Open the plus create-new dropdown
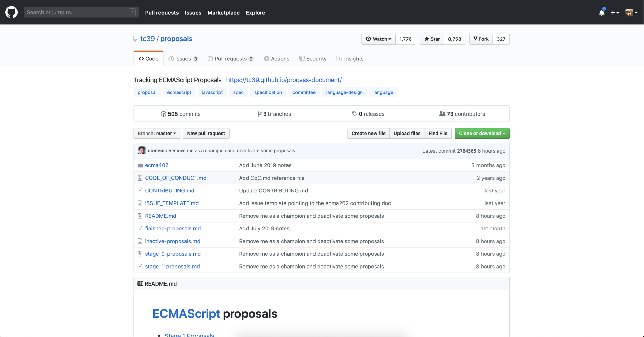This screenshot has width=644, height=337. (615, 13)
